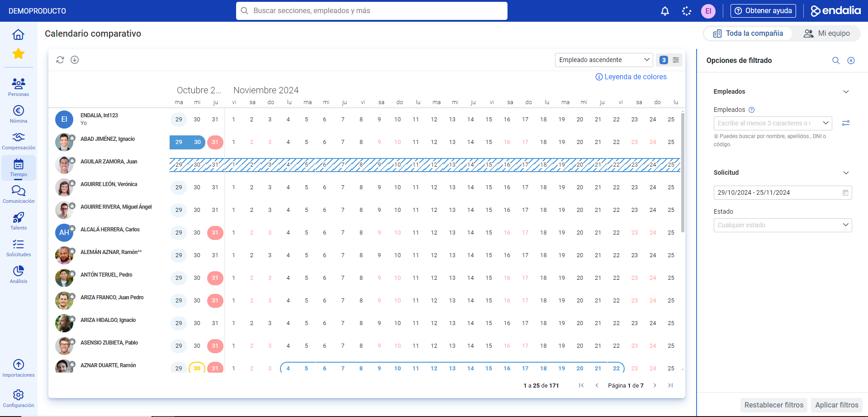This screenshot has width=868, height=417.
Task: Switch to Mi equipo view
Action: 826,34
